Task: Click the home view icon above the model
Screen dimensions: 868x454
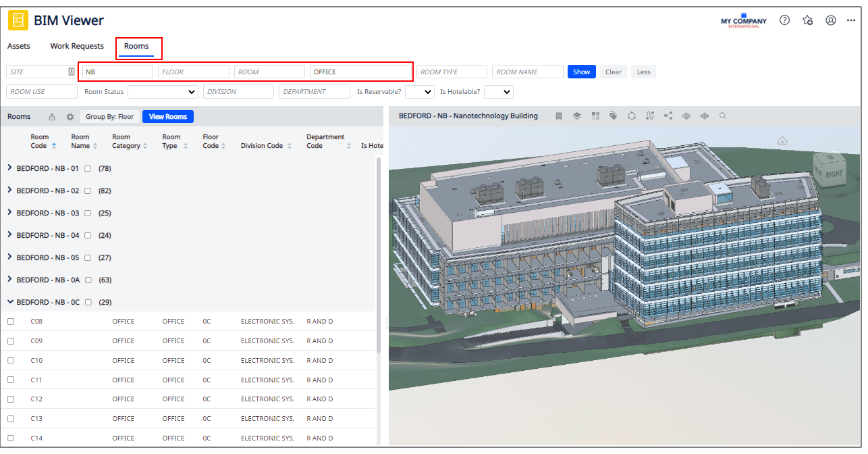Action: 782,141
